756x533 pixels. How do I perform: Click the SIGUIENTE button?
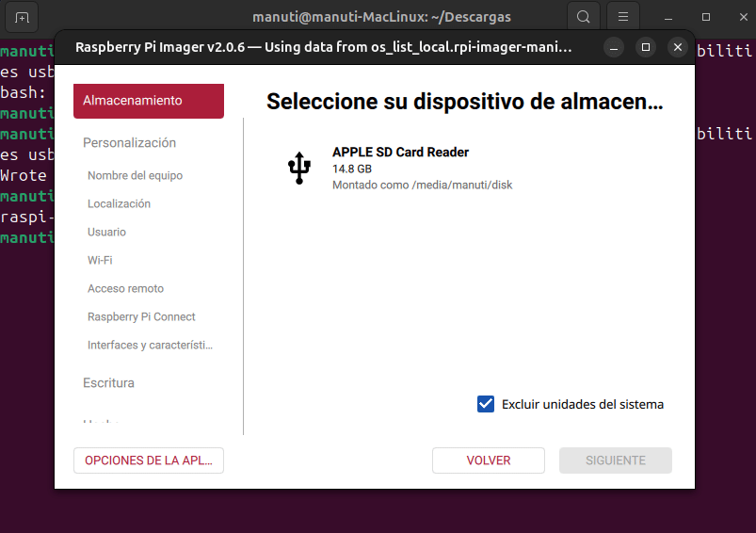(x=615, y=460)
